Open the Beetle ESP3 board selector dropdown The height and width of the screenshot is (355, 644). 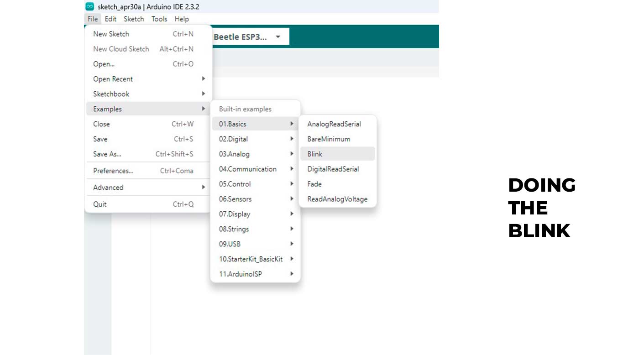(x=250, y=37)
